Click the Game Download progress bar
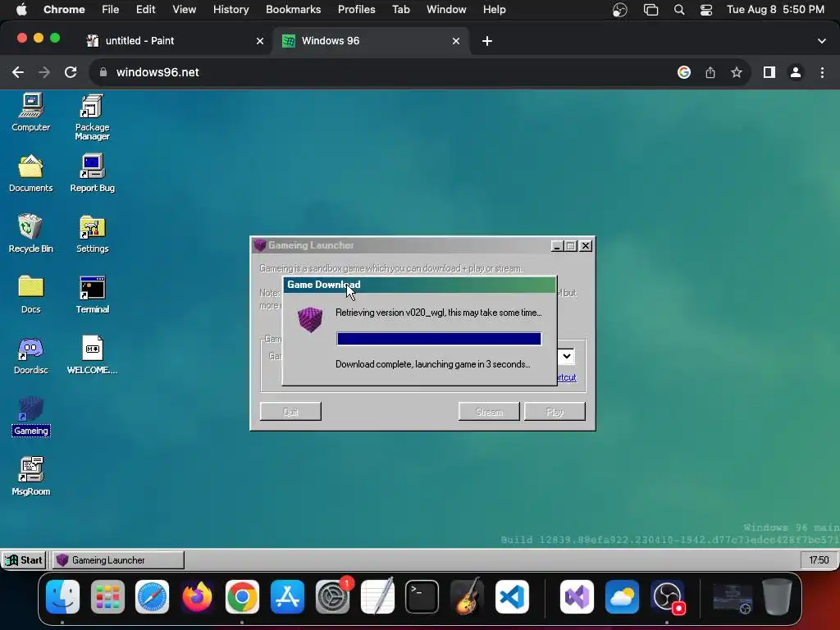840x630 pixels. (x=439, y=339)
